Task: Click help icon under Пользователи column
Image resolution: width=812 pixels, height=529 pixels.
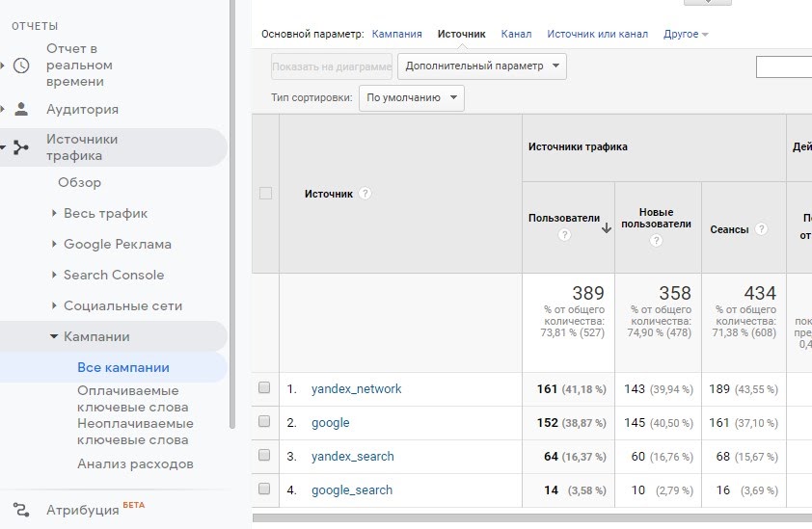Action: (x=564, y=235)
